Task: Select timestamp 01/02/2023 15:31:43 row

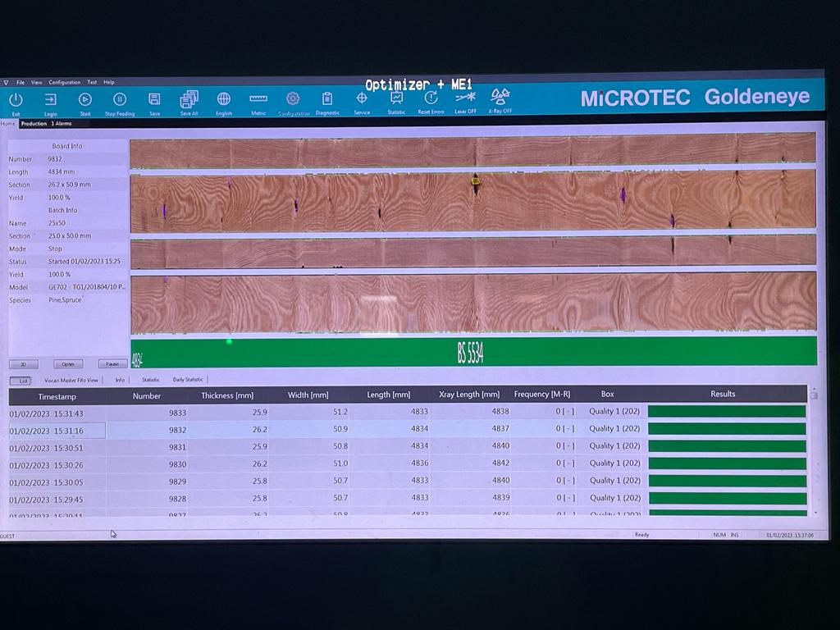Action: point(409,412)
